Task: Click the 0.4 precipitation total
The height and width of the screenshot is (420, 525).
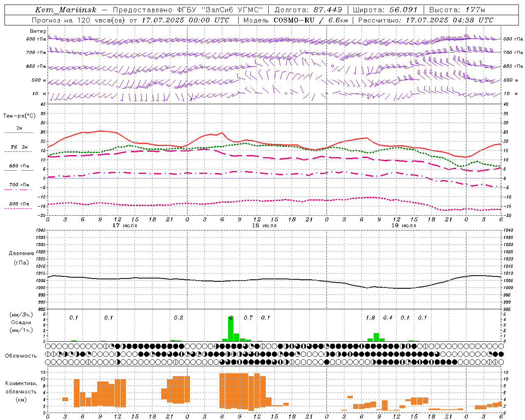Action: coord(388,317)
